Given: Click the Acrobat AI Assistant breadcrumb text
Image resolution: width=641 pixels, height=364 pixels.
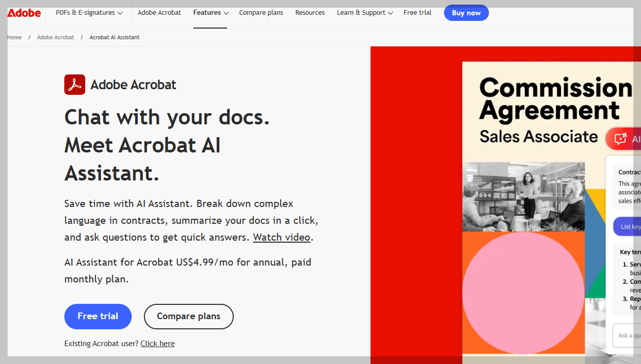Looking at the screenshot, I should (114, 37).
